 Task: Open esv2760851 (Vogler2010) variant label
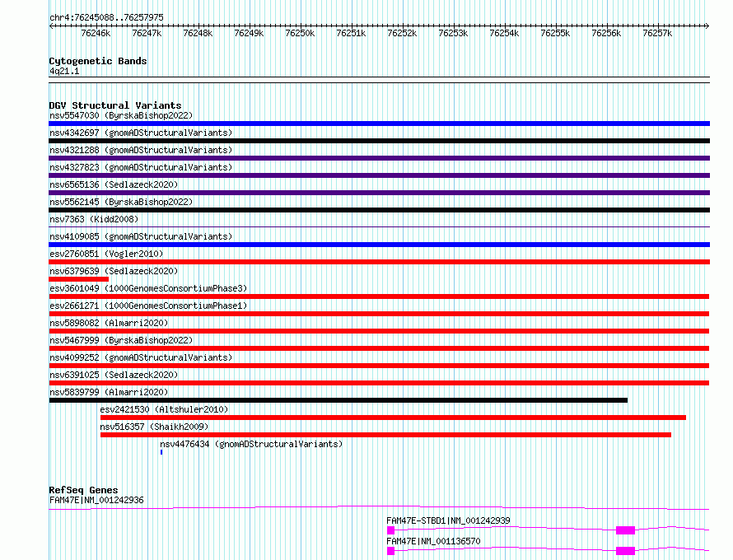click(x=106, y=254)
